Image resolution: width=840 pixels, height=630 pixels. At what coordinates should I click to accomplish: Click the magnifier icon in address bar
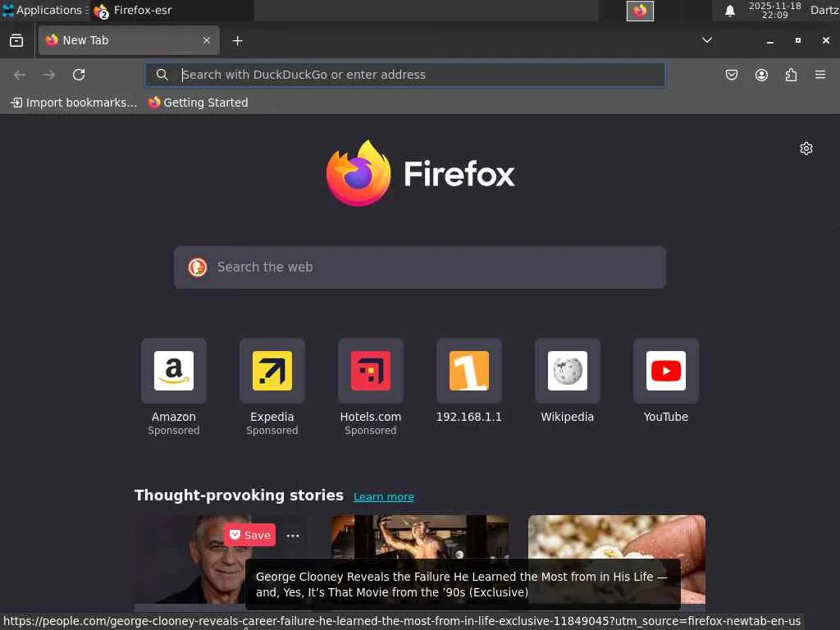162,75
